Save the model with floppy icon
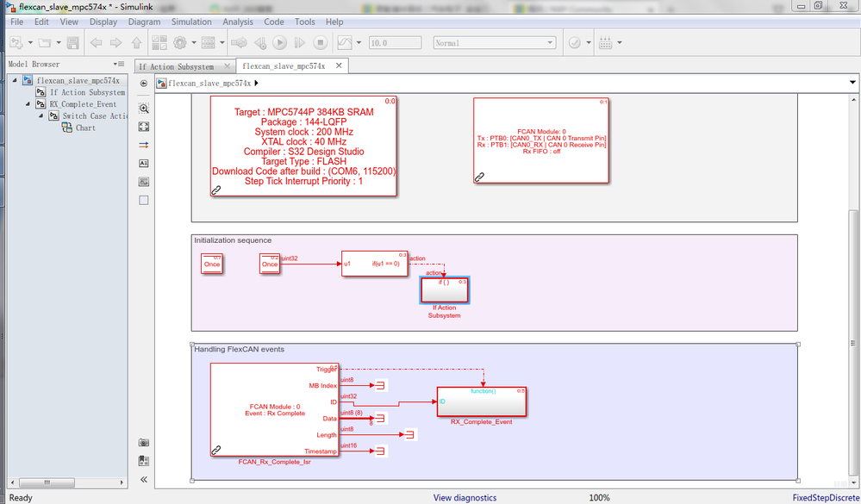This screenshot has height=504, width=861. 72,42
